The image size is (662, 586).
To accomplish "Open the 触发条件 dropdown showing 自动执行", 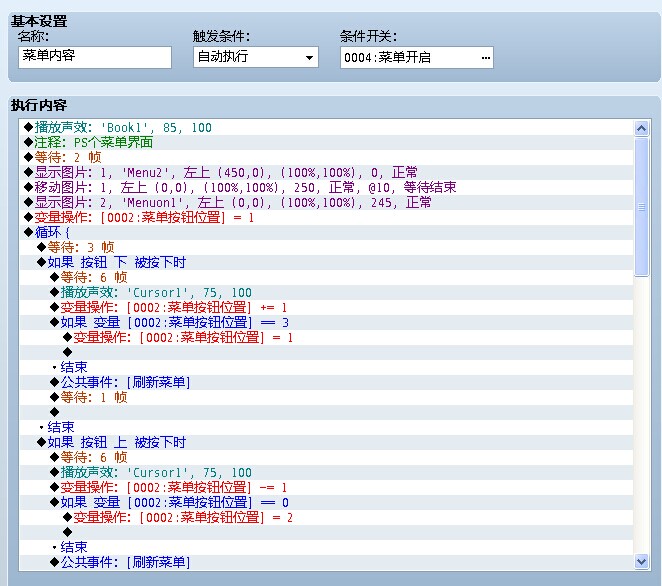I will pyautogui.click(x=256, y=57).
